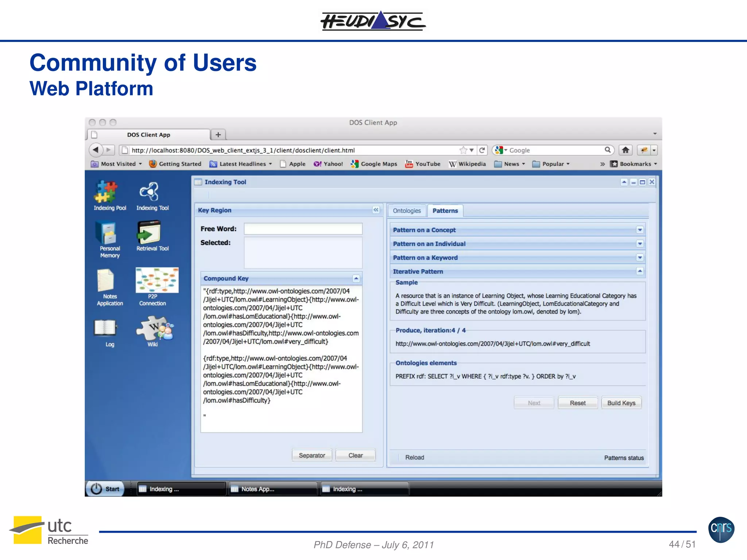Click the Next button
This screenshot has width=747, height=560.
coord(534,403)
